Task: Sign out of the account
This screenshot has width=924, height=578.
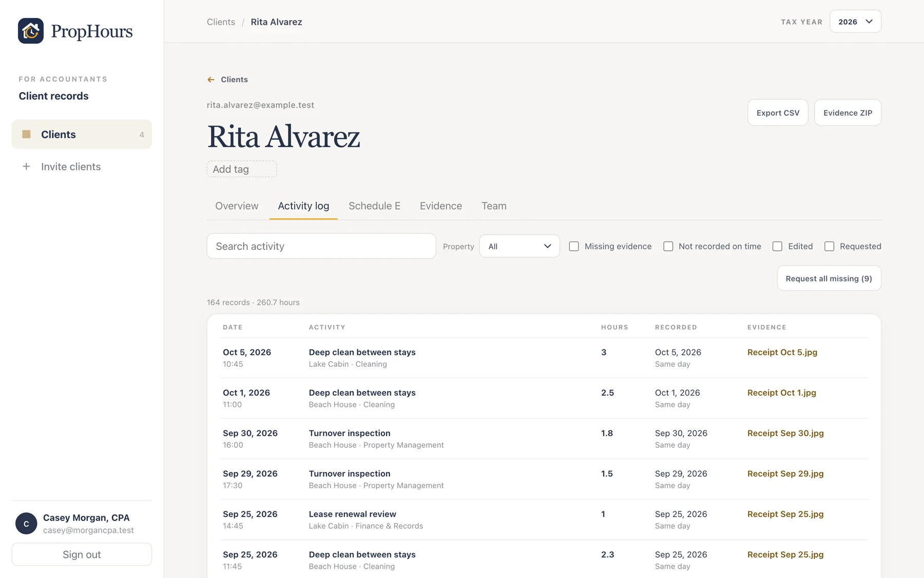Action: (x=82, y=554)
